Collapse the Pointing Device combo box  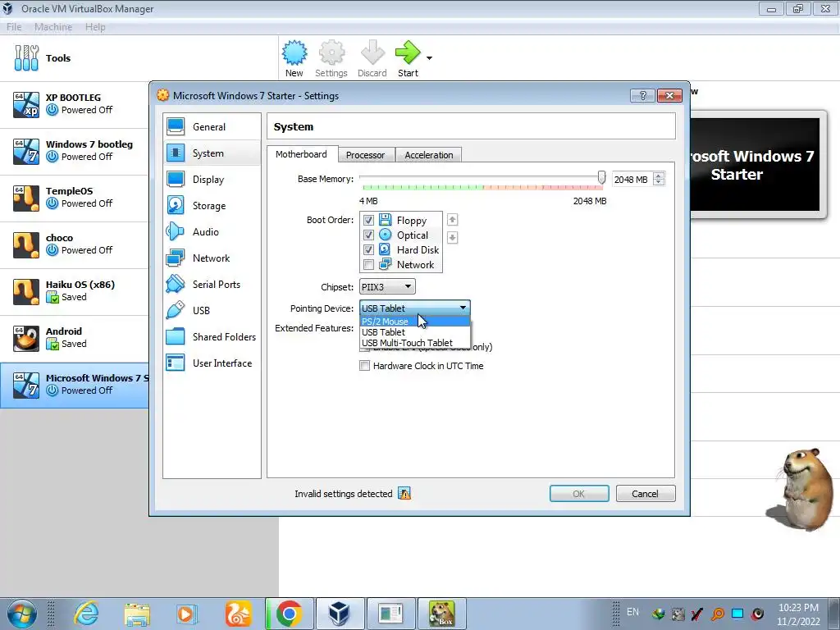click(x=414, y=308)
